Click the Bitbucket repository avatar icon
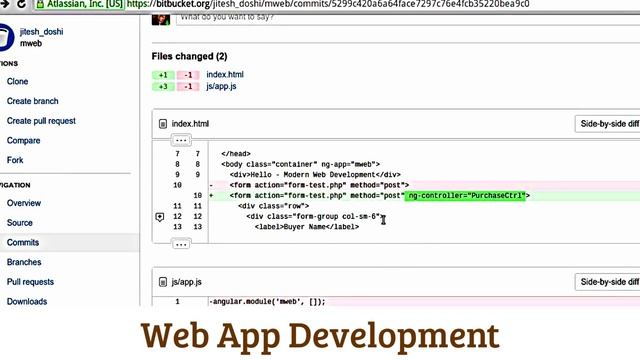640x360 pixels. [x=6, y=37]
